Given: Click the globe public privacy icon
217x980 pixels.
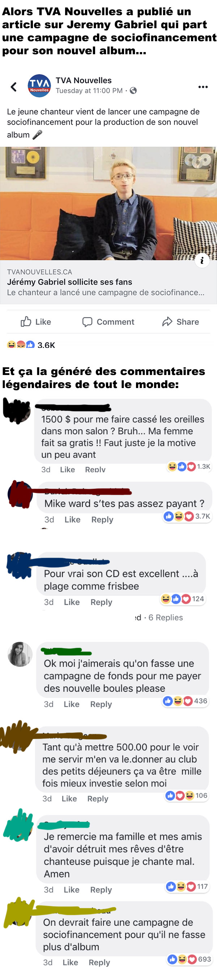Looking at the screenshot, I should [x=133, y=90].
